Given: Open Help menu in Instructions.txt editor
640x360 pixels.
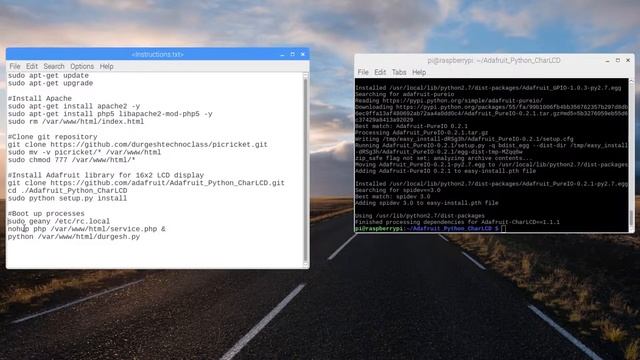Looking at the screenshot, I should click(x=107, y=66).
